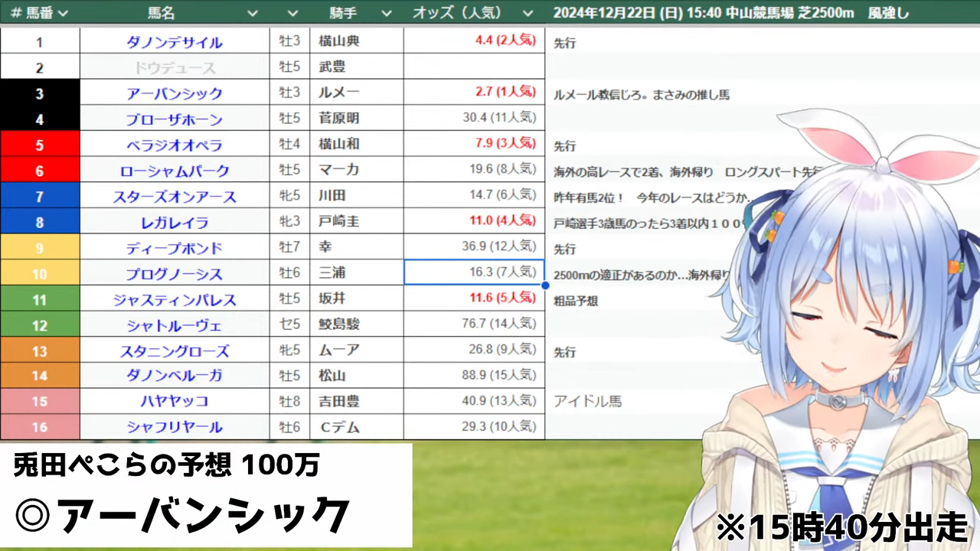Open horse name ローシャムパーク

click(x=175, y=171)
